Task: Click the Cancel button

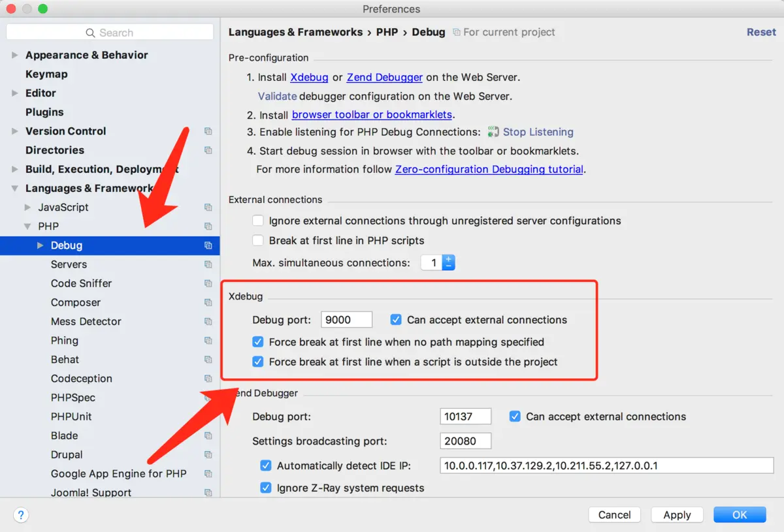Action: [x=614, y=515]
